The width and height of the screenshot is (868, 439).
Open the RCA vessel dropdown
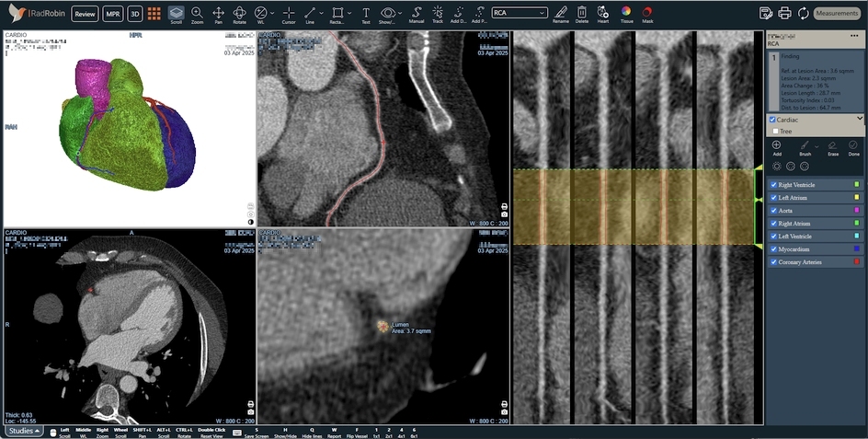tap(520, 12)
